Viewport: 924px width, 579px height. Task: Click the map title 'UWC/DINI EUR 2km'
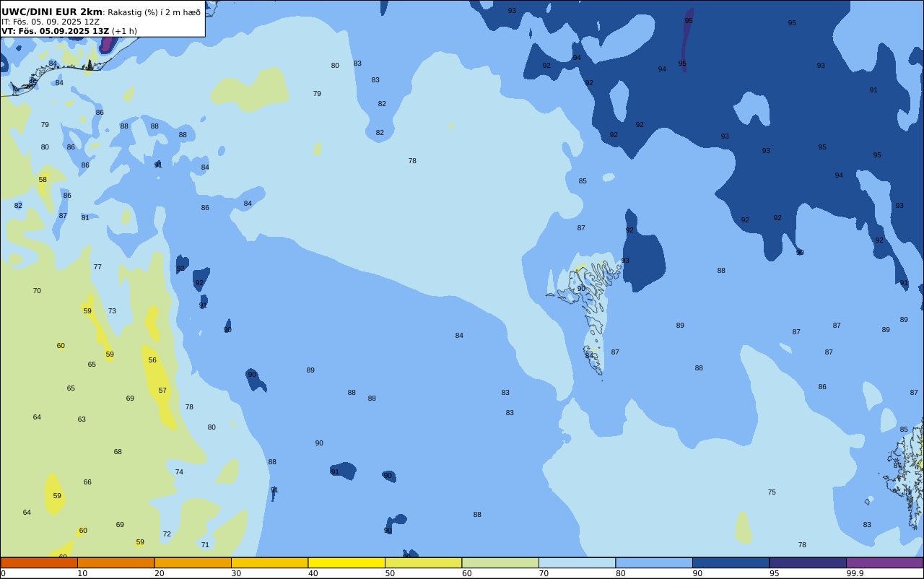click(52, 12)
